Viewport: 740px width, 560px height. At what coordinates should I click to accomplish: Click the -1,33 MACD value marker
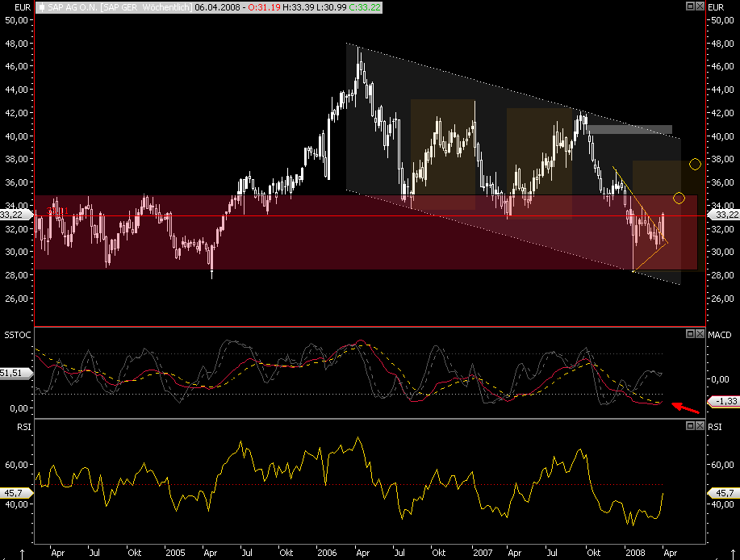(x=724, y=400)
